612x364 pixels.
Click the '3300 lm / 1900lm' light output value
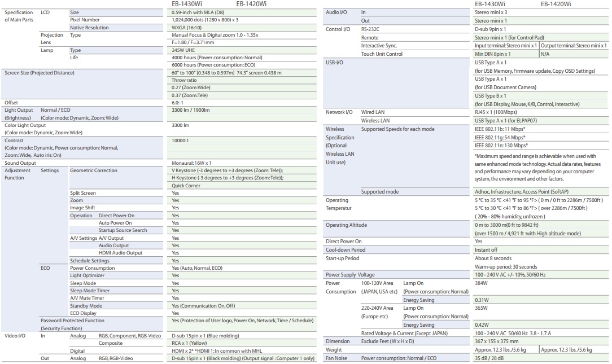point(190,111)
